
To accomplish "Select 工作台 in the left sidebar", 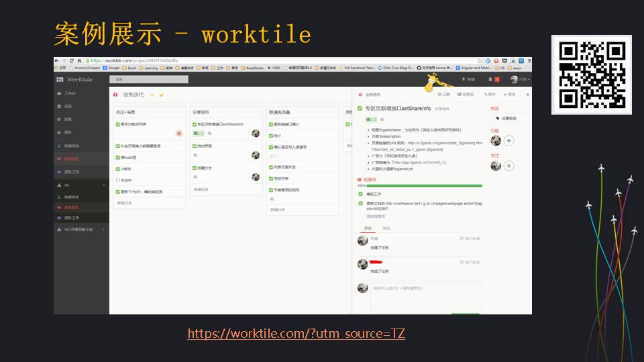I will click(x=70, y=94).
